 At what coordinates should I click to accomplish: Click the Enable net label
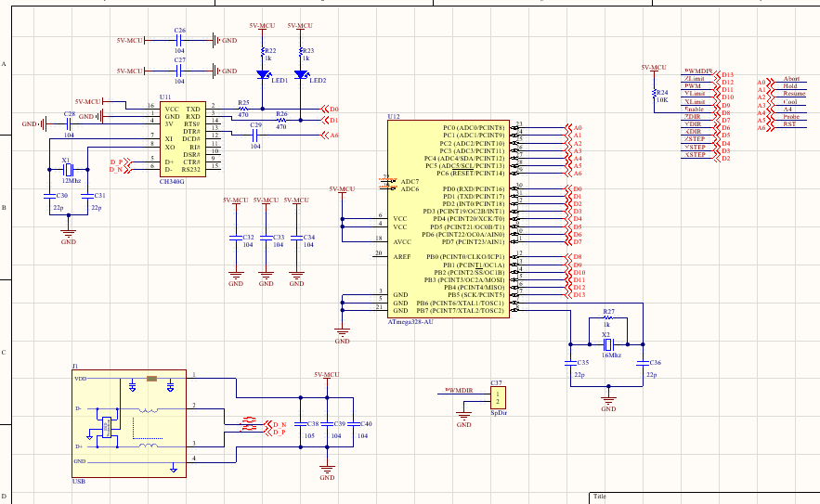pos(694,110)
